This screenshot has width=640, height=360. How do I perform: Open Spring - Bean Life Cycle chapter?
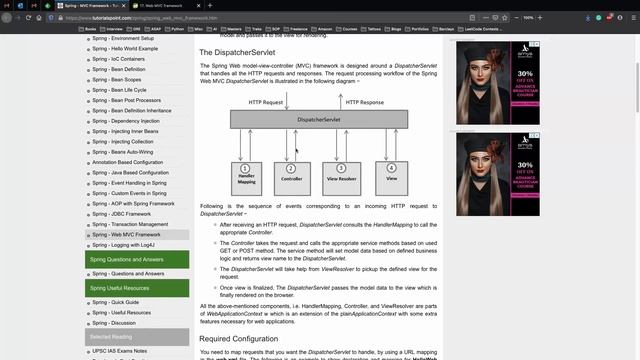(x=119, y=90)
